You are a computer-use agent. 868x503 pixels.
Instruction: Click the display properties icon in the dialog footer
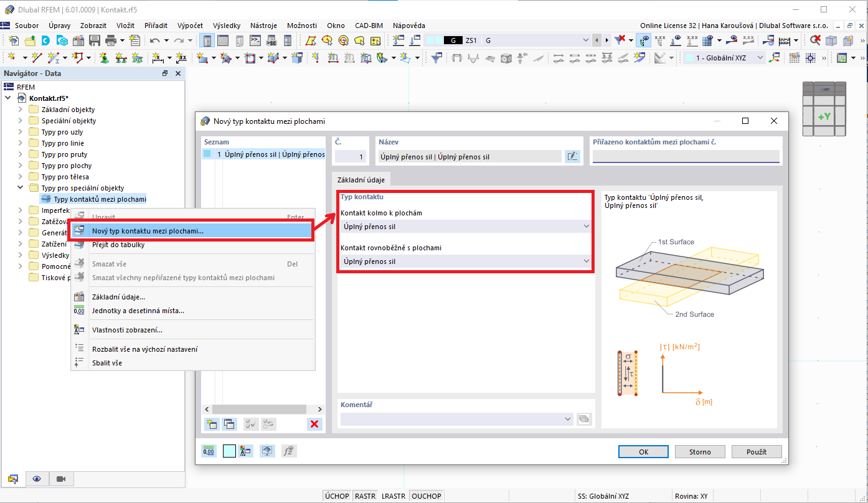point(247,451)
